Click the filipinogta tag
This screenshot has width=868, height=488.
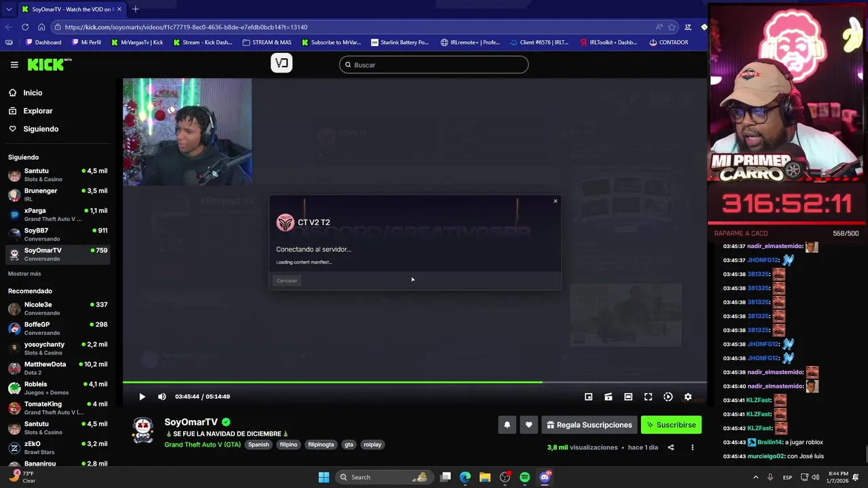pos(321,445)
